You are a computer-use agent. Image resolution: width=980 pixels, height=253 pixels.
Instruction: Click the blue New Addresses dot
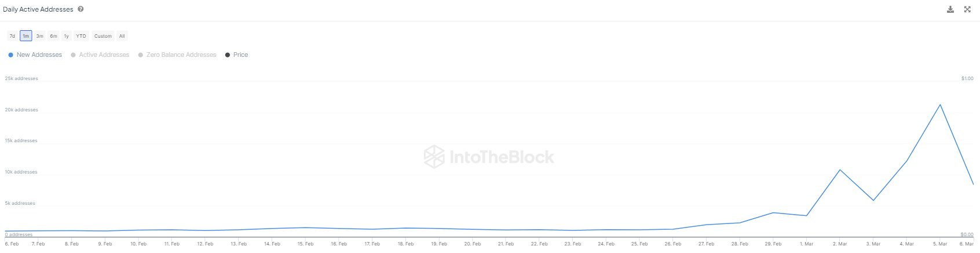coord(10,55)
